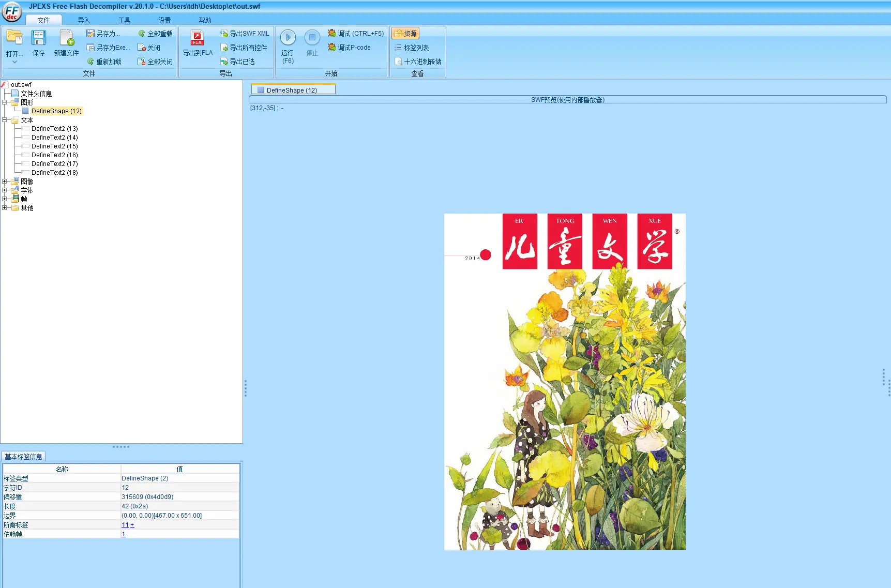Image resolution: width=891 pixels, height=588 pixels.
Task: Open the 设置 ribbon tab
Action: click(x=164, y=20)
